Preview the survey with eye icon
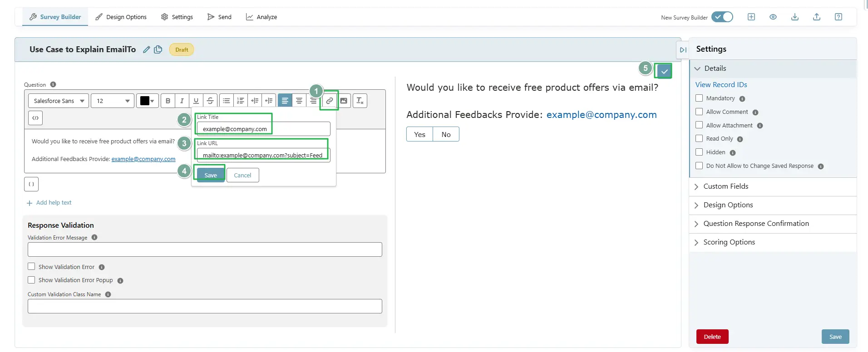 [x=773, y=17]
